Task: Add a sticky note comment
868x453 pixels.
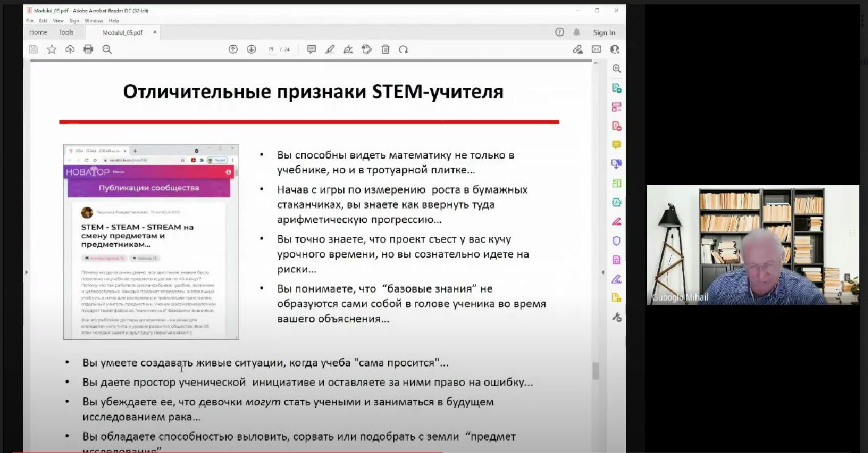Action: tap(311, 50)
